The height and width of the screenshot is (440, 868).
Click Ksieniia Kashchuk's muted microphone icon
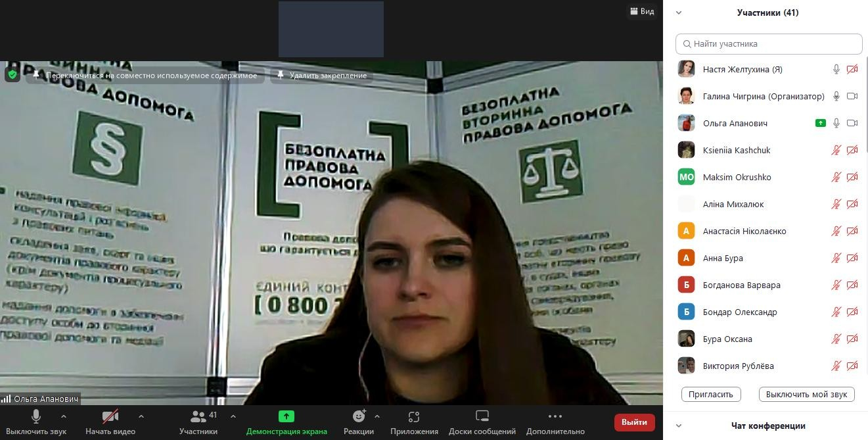coord(836,150)
